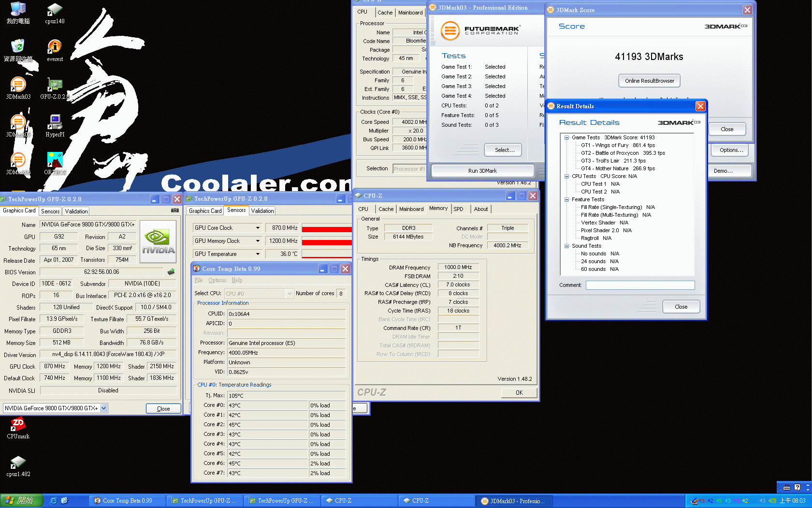Open the GPU Memory Clock sensor dropdown
The width and height of the screenshot is (812, 508).
pyautogui.click(x=258, y=241)
